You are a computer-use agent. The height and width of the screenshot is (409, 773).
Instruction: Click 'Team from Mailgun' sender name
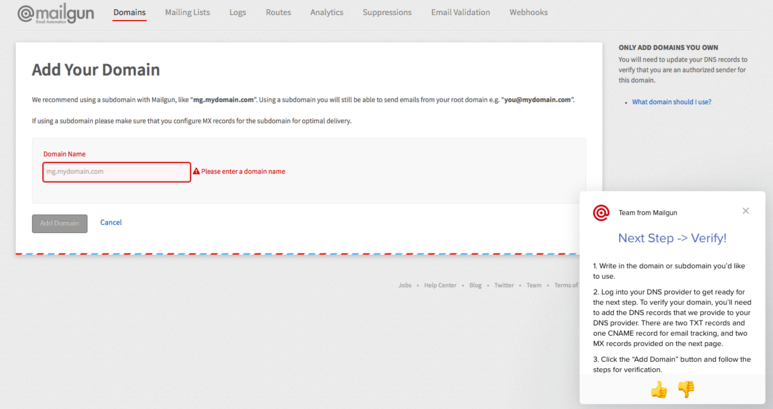pos(648,213)
